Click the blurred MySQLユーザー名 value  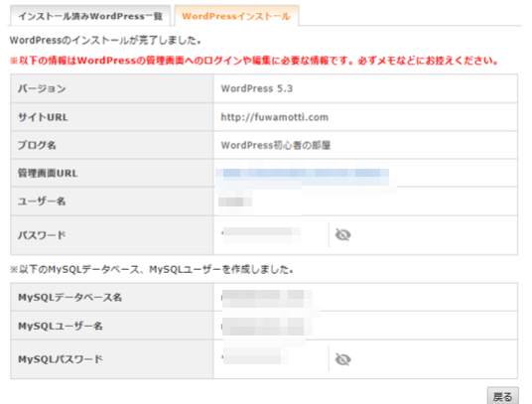click(267, 326)
